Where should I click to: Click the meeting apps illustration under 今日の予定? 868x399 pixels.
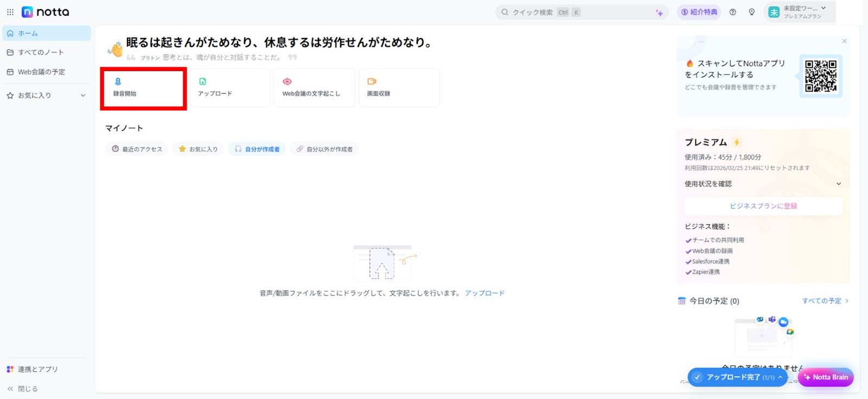764,335
